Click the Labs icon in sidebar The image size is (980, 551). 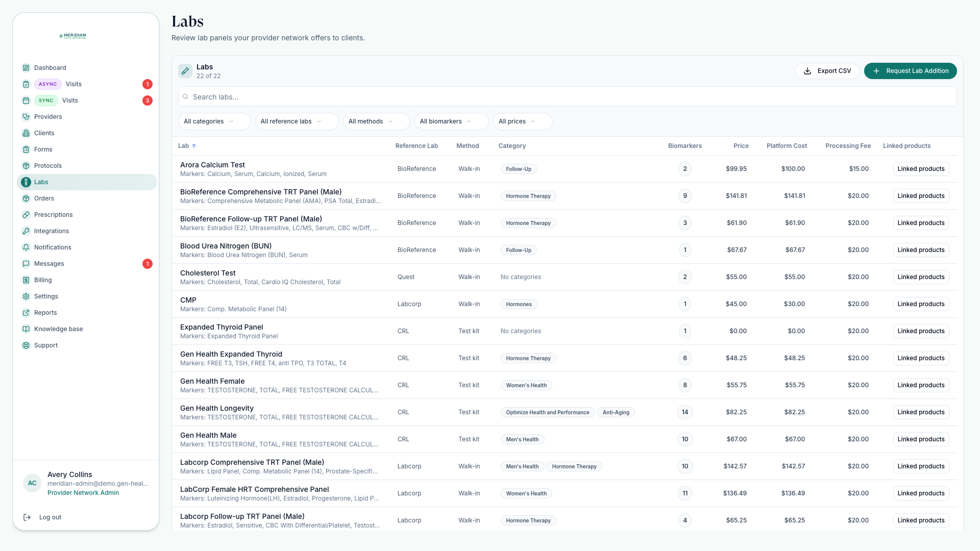(x=26, y=182)
